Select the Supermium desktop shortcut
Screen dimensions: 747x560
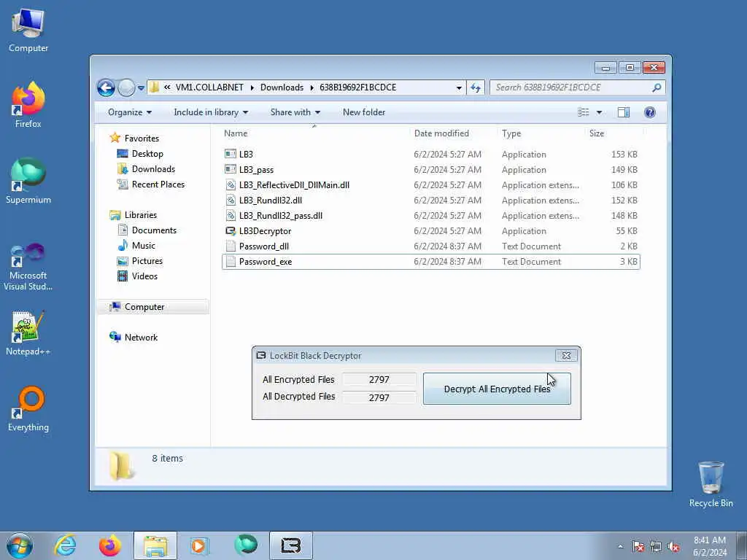point(28,181)
